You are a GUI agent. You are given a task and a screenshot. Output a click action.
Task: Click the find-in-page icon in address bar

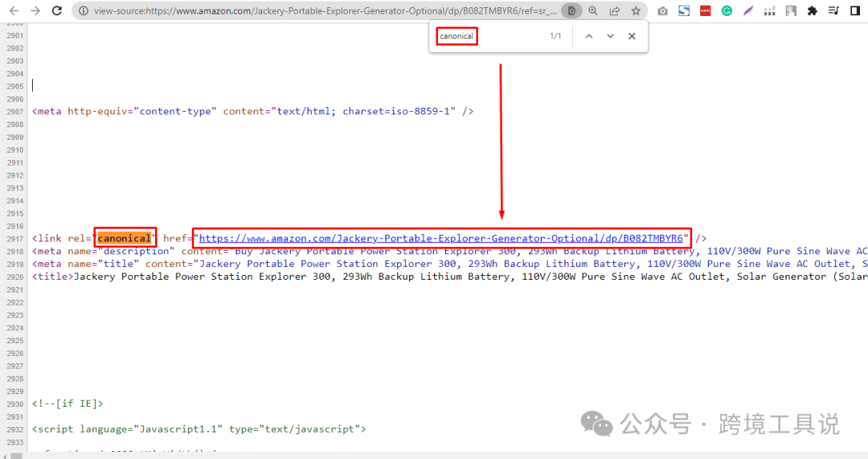571,10
